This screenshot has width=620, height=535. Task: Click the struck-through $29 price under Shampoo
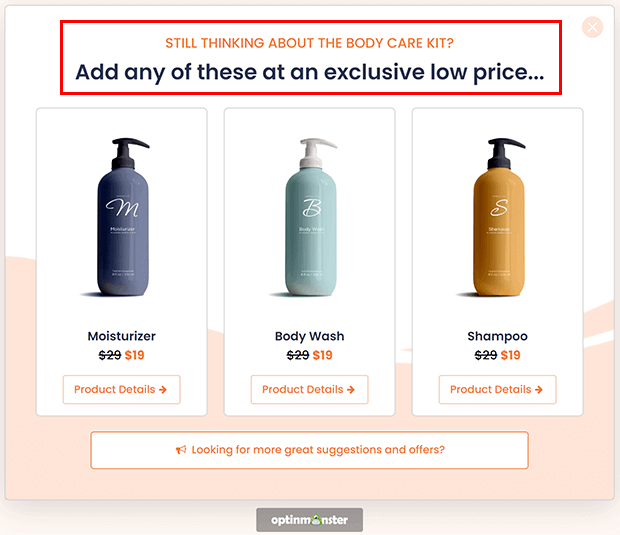point(486,355)
